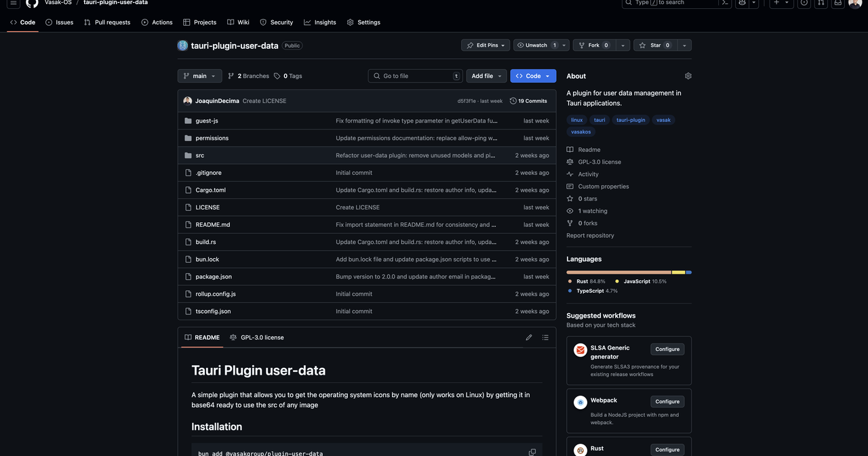This screenshot has width=868, height=456.
Task: Open the Vasak-OS organization link
Action: tap(58, 3)
